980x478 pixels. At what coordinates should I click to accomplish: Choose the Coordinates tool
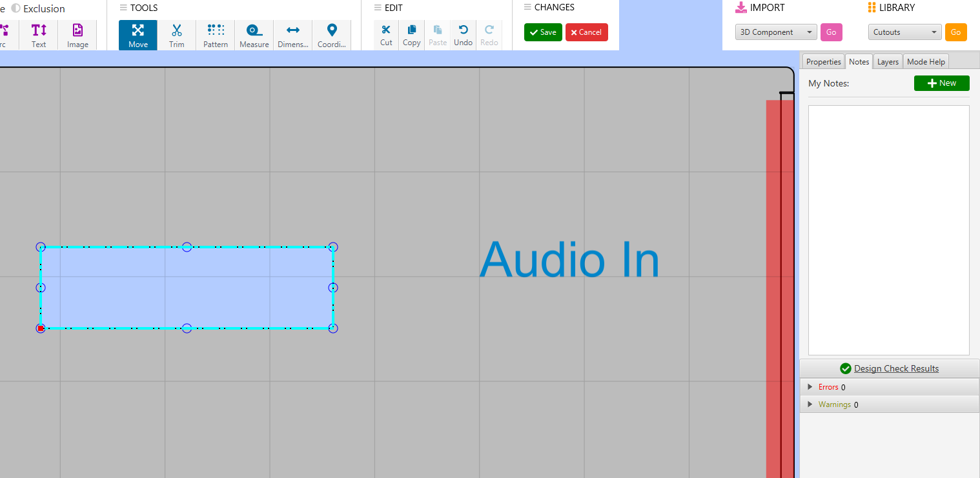tap(331, 35)
